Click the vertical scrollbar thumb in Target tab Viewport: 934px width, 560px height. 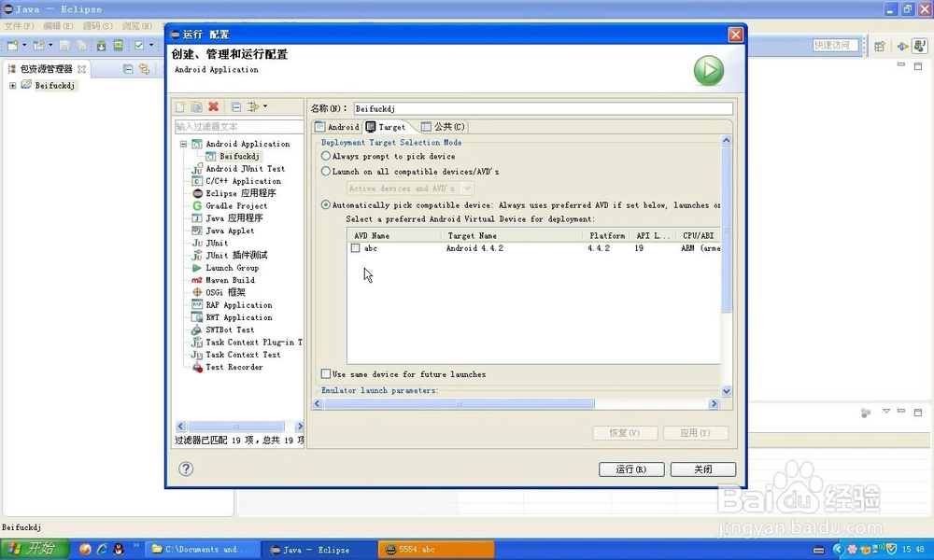point(726,230)
